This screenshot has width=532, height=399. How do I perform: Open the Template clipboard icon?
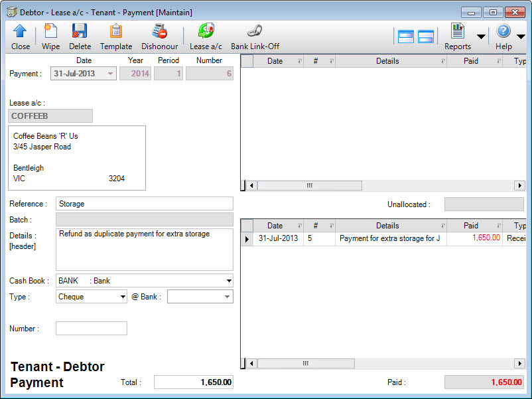click(115, 31)
